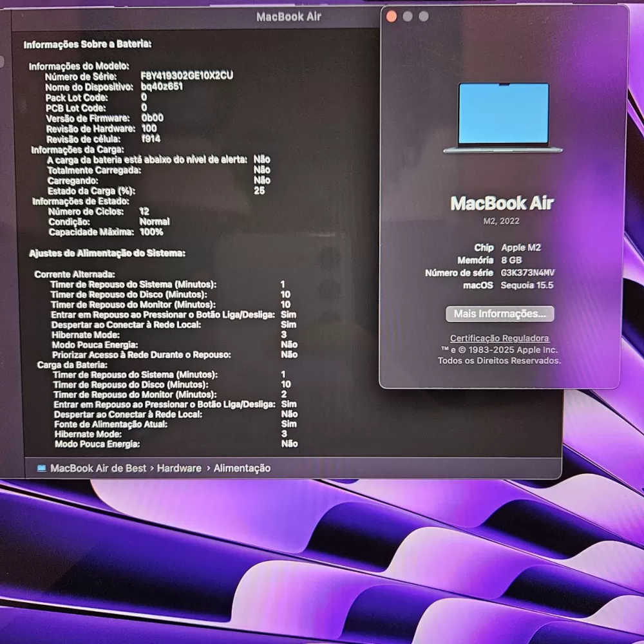The width and height of the screenshot is (644, 644).
Task: Select device name bq40z651
Action: point(162,86)
